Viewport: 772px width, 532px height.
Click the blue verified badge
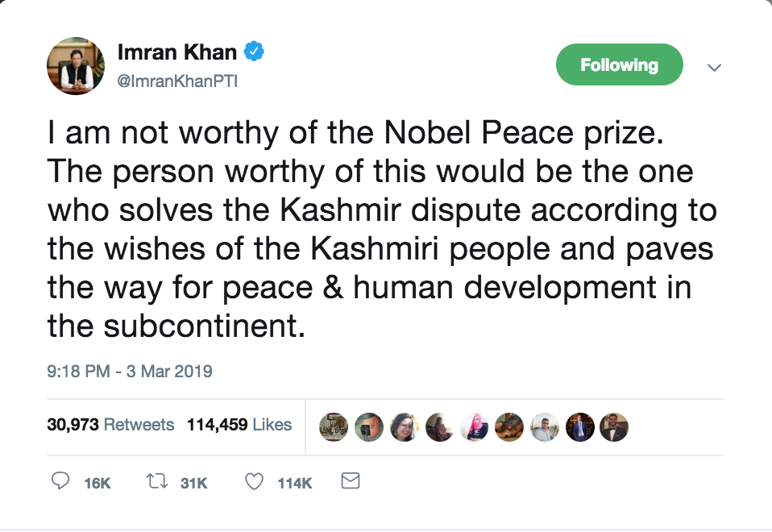tap(254, 52)
